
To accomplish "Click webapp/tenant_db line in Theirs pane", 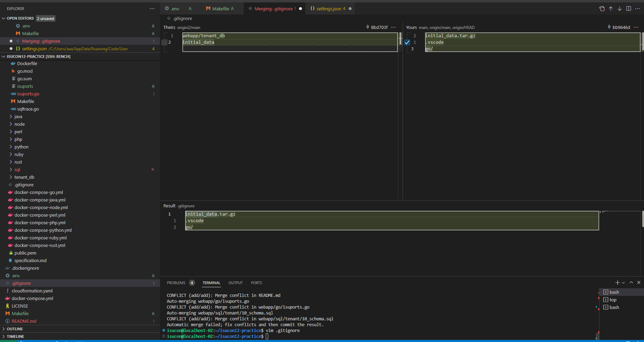I will click(203, 35).
